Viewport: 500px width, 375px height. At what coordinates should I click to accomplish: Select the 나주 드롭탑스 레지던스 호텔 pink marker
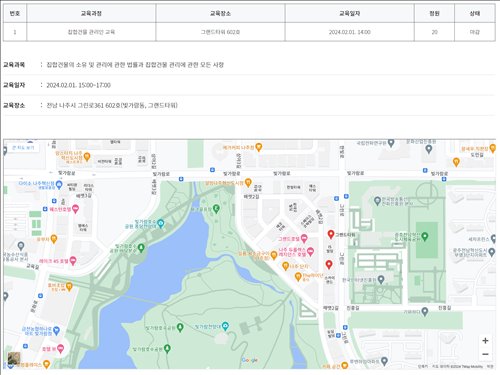pyautogui.click(x=310, y=252)
